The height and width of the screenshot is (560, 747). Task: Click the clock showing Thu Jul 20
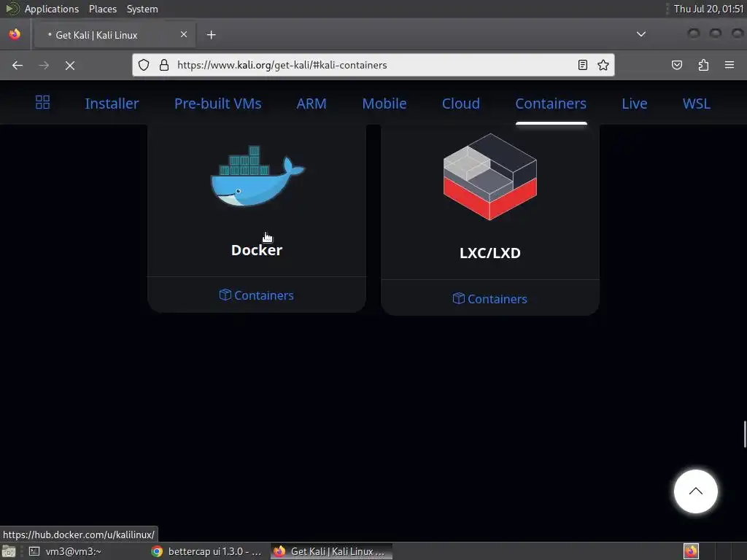pyautogui.click(x=708, y=9)
